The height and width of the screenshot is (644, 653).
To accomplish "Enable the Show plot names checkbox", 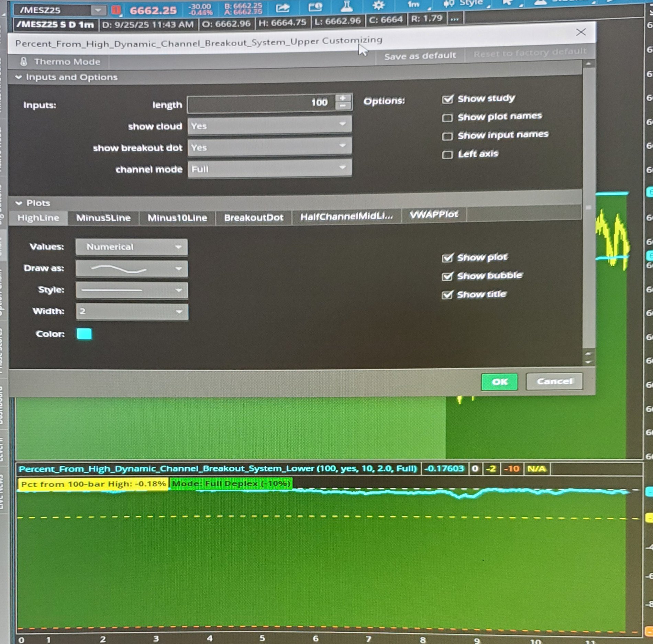I will tap(447, 118).
